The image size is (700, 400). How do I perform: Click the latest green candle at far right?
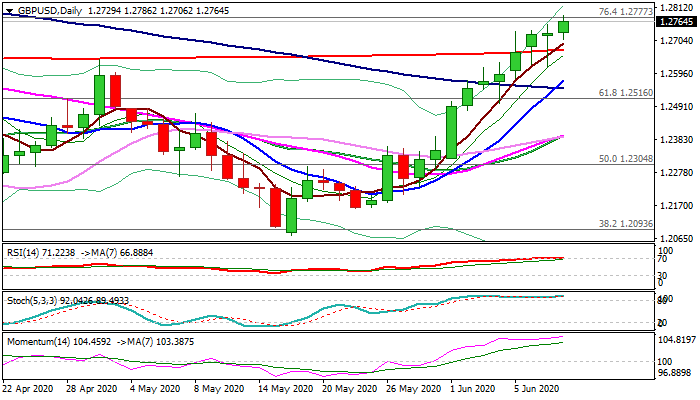[564, 27]
